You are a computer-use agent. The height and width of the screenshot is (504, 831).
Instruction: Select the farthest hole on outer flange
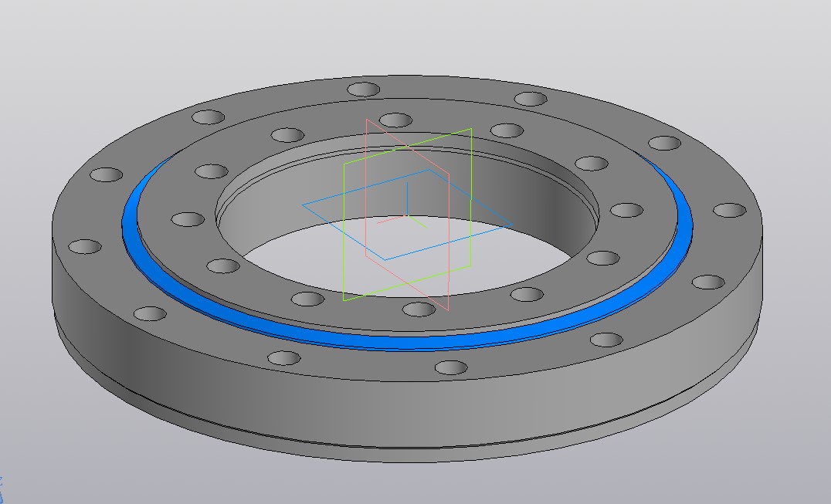click(364, 89)
